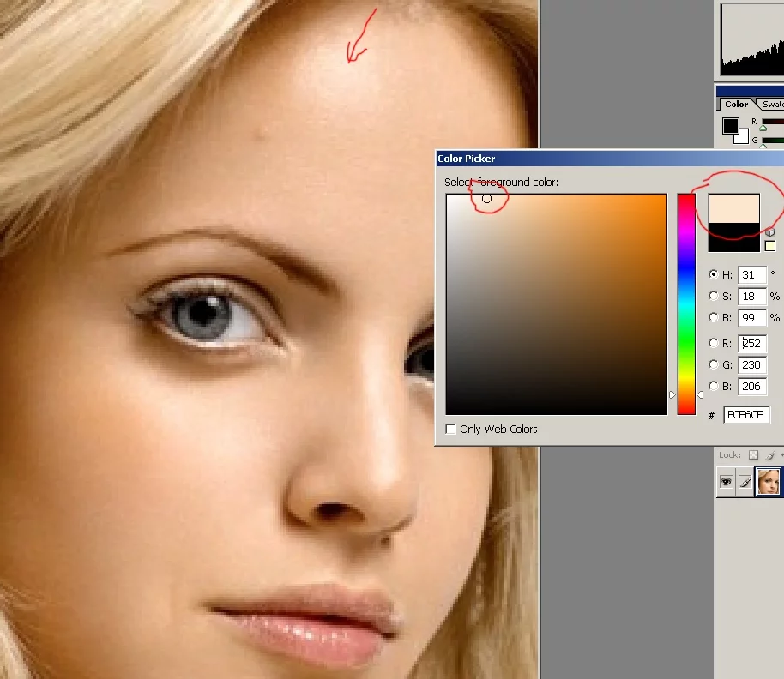Hide the layer with the eye icon
Viewport: 784px width, 679px height.
(x=726, y=482)
